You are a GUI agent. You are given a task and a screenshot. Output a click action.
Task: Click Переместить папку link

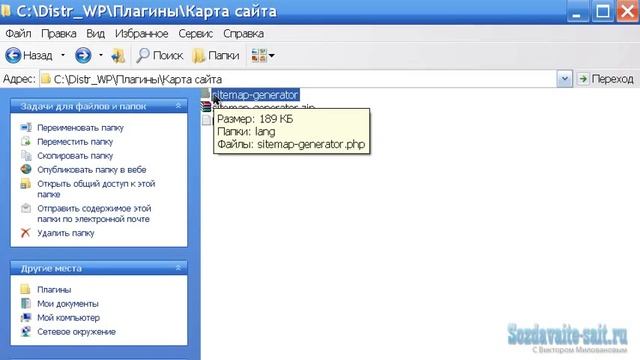pos(75,142)
